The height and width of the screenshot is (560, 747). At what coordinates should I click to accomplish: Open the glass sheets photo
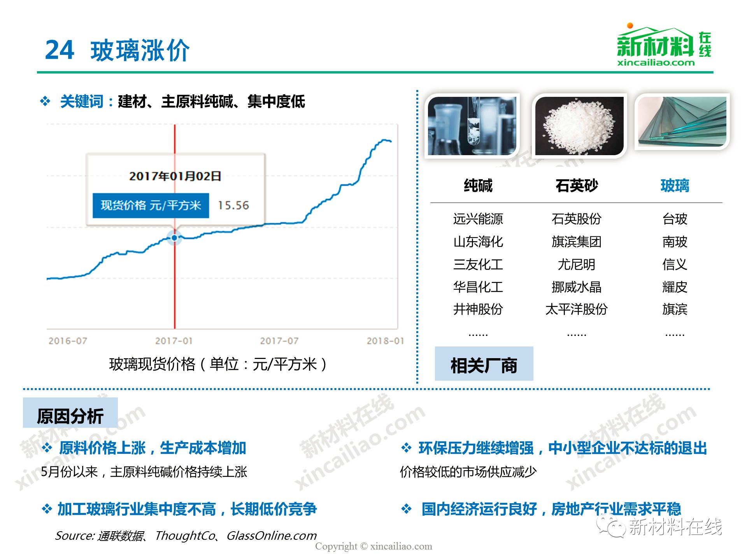(682, 122)
